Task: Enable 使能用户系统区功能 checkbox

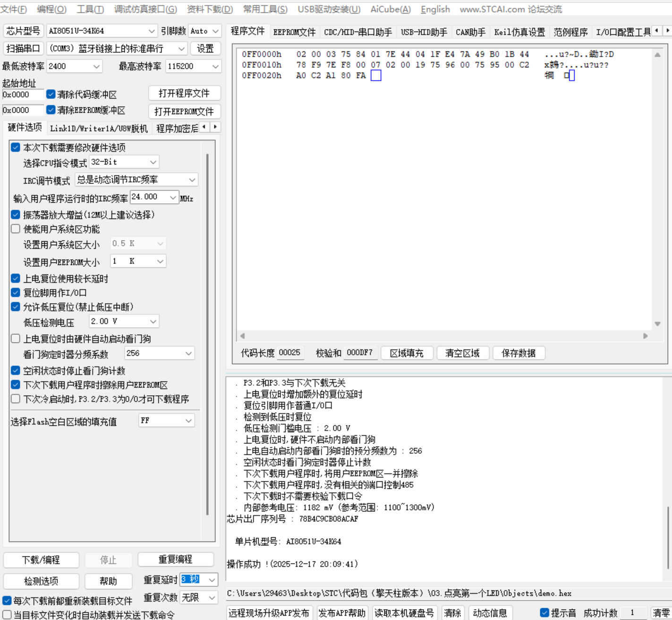Action: click(x=16, y=229)
